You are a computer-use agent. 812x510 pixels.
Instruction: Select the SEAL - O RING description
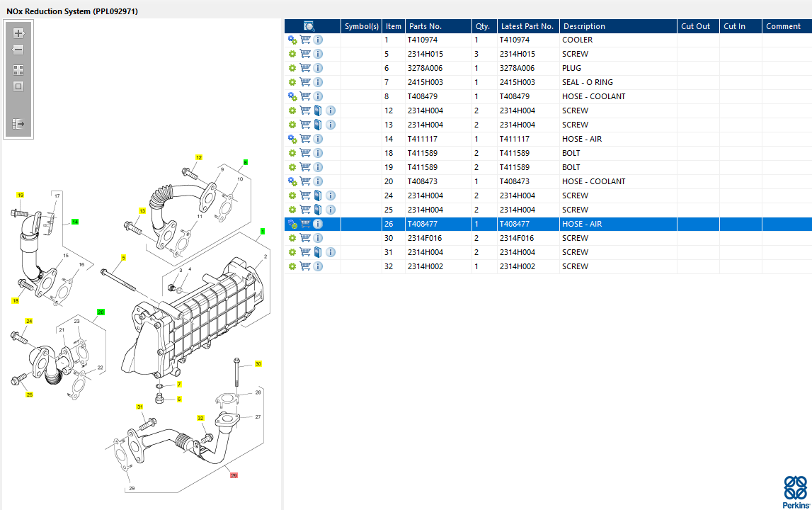[588, 82]
